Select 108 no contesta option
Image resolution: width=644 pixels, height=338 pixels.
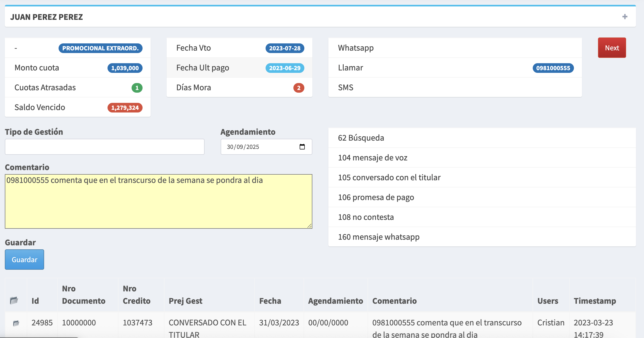(x=366, y=217)
